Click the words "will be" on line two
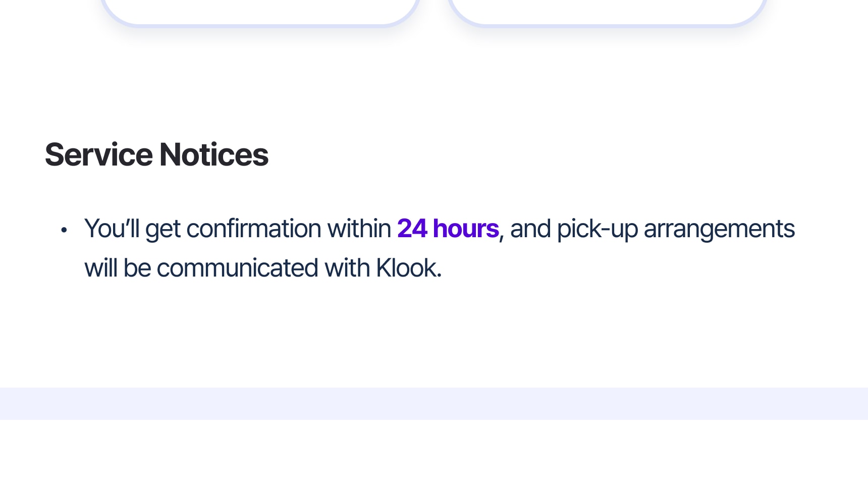Screen dimensions: 868x486 118,267
